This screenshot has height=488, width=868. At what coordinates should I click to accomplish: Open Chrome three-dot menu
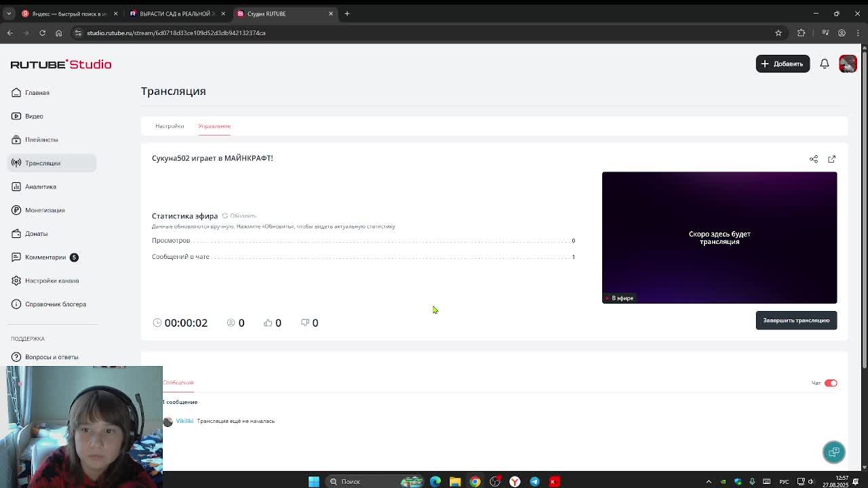pyautogui.click(x=857, y=33)
